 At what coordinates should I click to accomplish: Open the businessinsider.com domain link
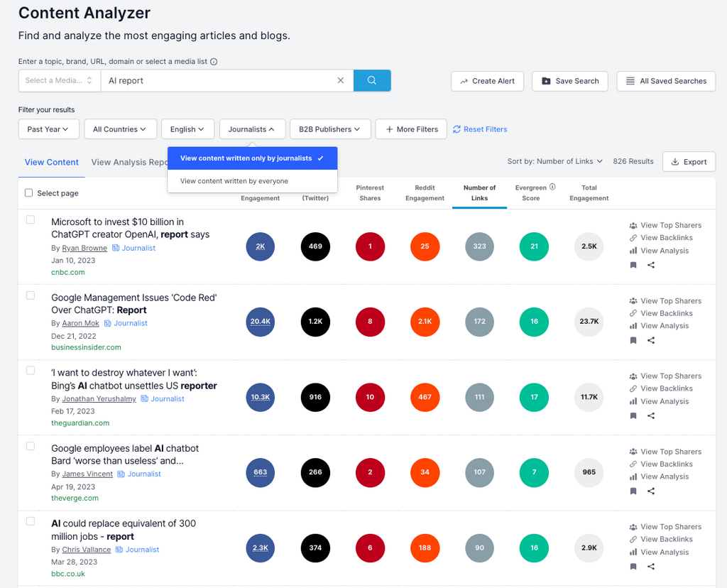(x=86, y=347)
